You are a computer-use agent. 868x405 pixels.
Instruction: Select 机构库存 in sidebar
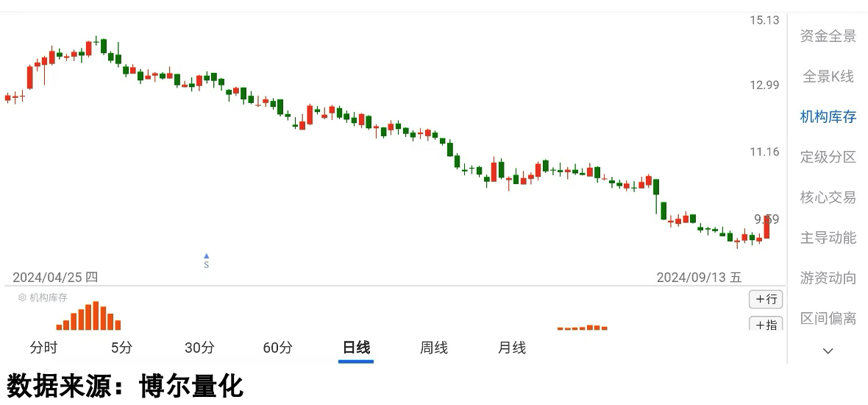coord(828,116)
